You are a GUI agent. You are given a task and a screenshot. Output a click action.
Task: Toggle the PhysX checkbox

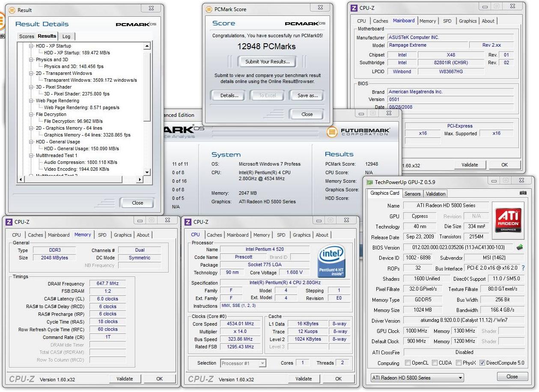click(x=459, y=363)
